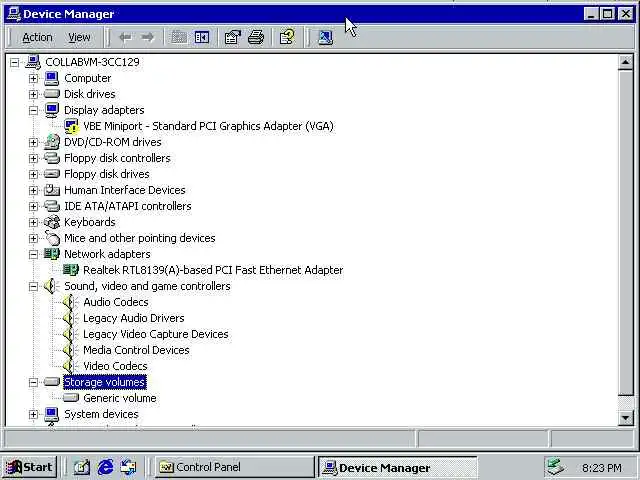Screen dimensions: 640x480
Task: Launch Internet Explorer from Quick Launch
Action: coord(105,467)
